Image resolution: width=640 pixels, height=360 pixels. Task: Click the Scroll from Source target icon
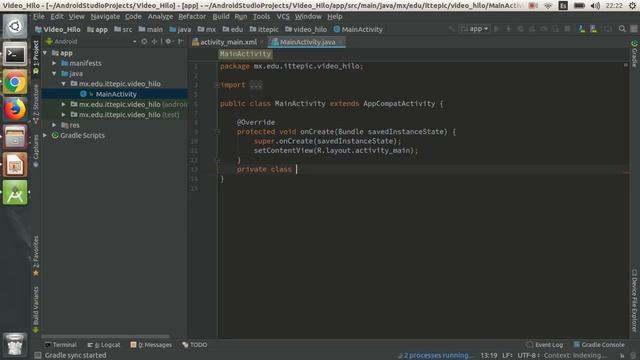coord(144,42)
